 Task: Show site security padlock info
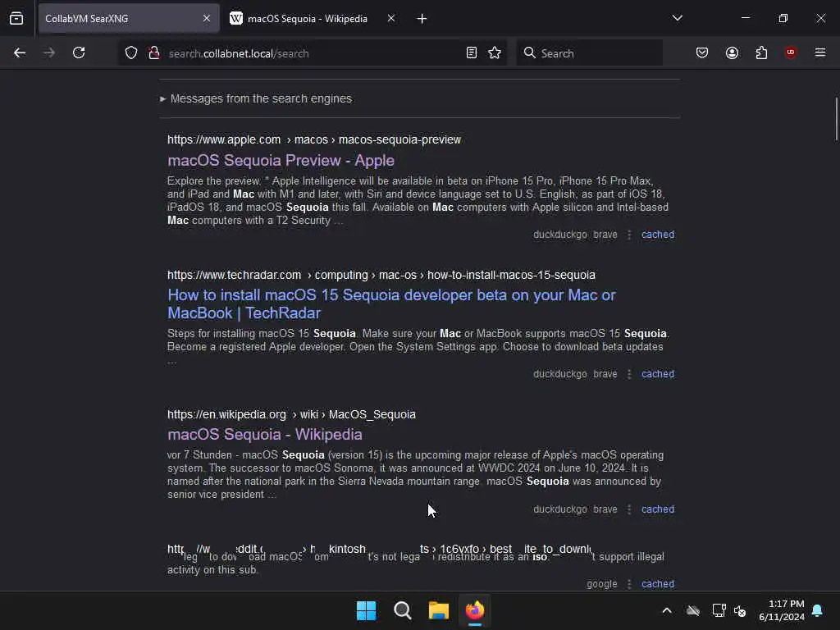click(x=154, y=52)
